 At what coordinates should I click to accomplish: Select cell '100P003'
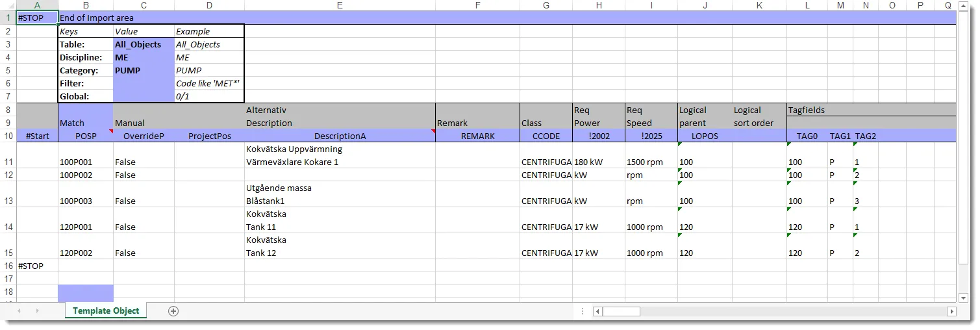point(86,194)
